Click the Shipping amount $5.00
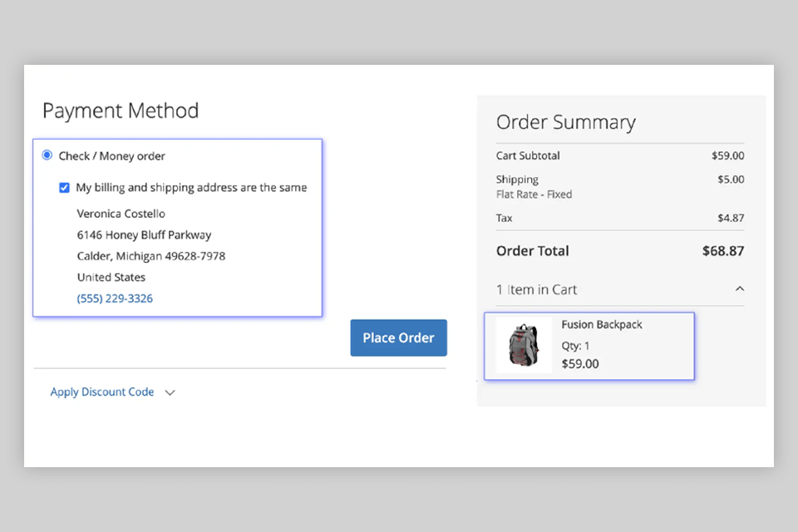Screen dimensions: 798x532 (731, 180)
